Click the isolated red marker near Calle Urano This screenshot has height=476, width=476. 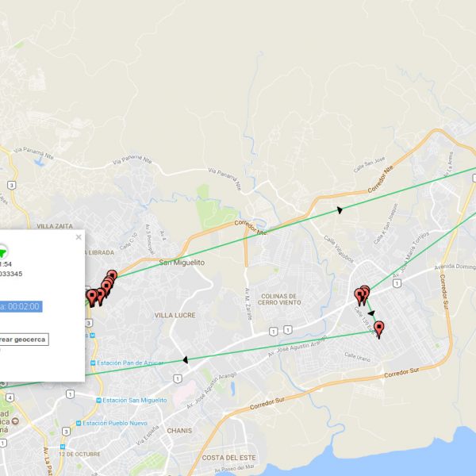[x=379, y=329]
